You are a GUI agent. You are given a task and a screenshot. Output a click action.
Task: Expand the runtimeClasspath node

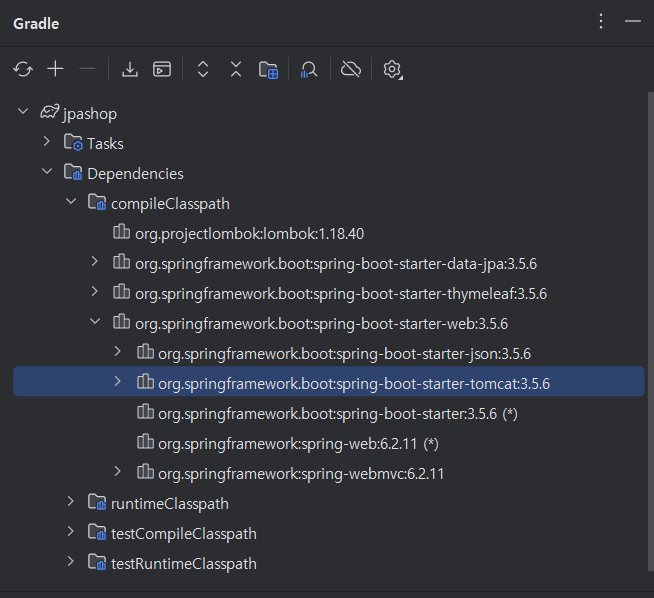[70, 503]
